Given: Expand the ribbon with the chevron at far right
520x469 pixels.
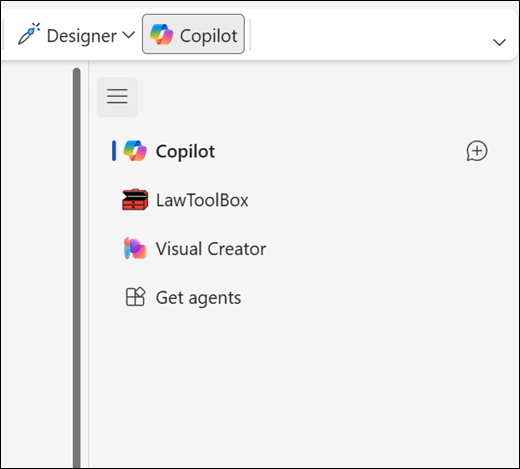Looking at the screenshot, I should 499,42.
